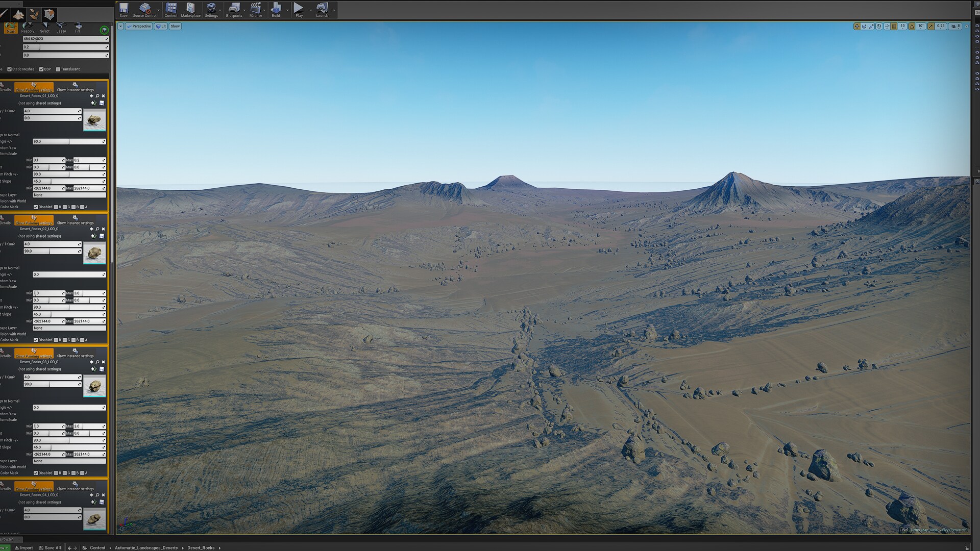Open the Perspective viewport type dropdown
This screenshot has height=551, width=980.
pos(139,26)
